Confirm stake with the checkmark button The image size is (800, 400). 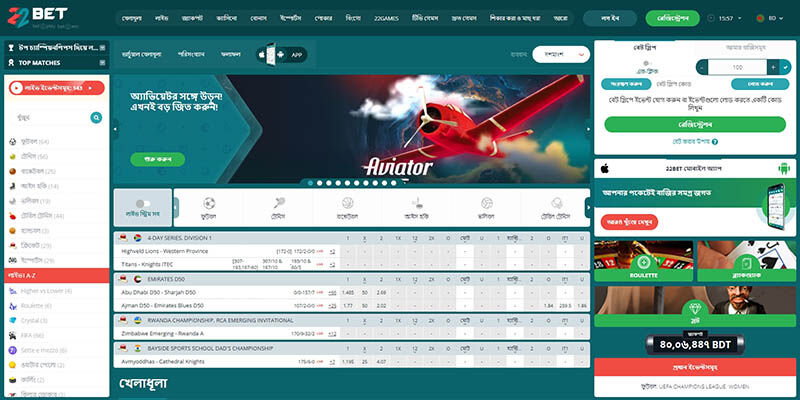pos(785,67)
